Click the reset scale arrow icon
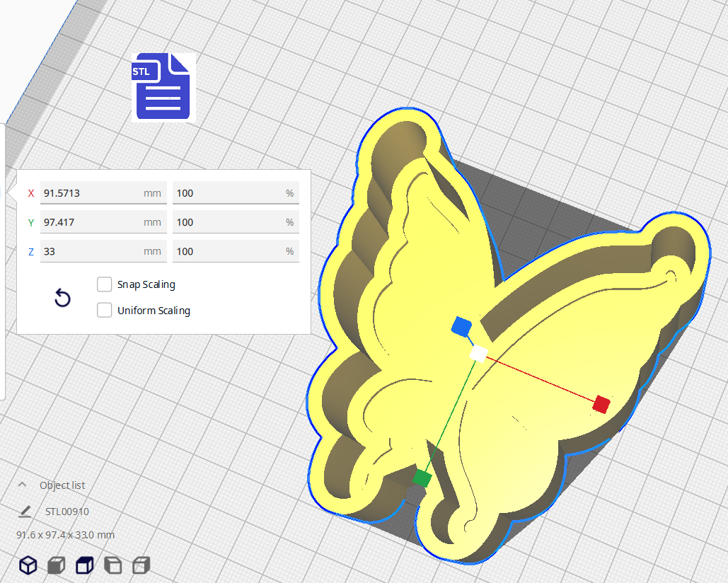 click(x=62, y=298)
